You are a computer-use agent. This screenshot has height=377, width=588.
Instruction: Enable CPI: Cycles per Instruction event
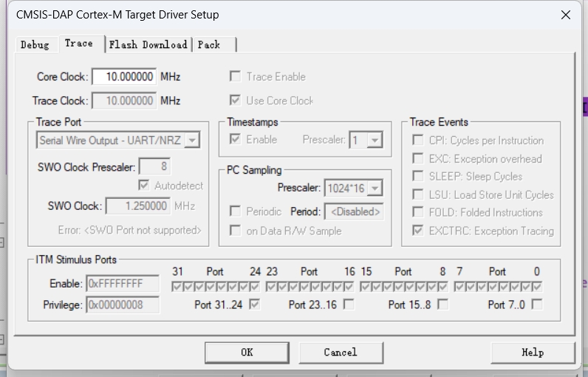click(418, 140)
